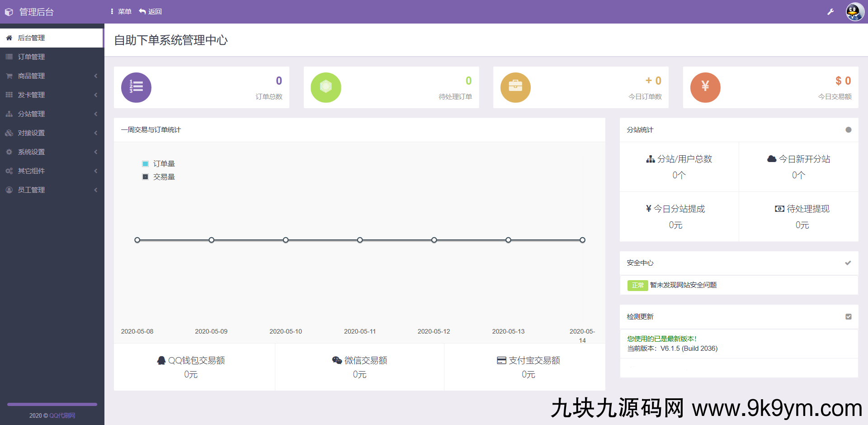The height and width of the screenshot is (425, 868).
Task: Click the QQ钱包交易额 bell icon
Action: click(161, 360)
